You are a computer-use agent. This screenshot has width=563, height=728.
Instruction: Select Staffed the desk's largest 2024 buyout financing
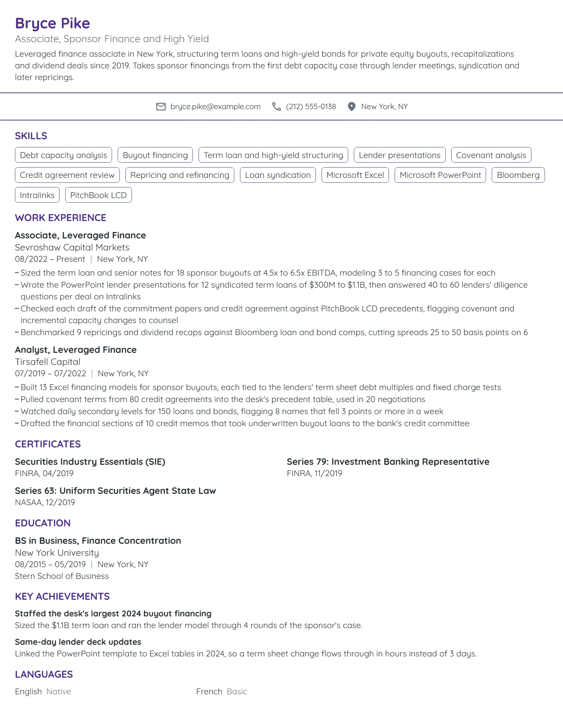113,614
